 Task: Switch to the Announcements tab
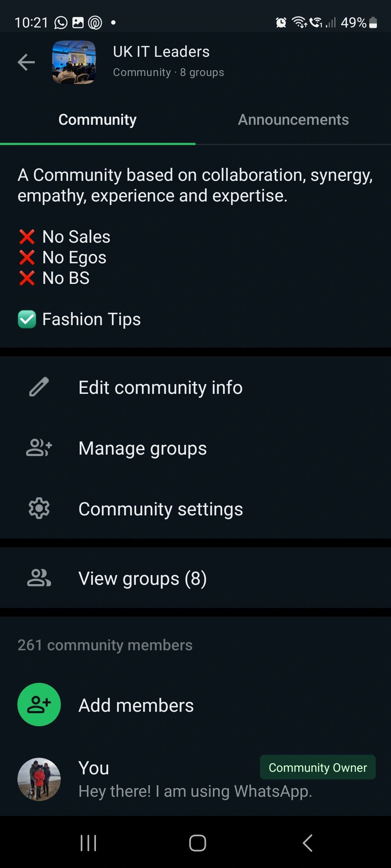pos(293,120)
